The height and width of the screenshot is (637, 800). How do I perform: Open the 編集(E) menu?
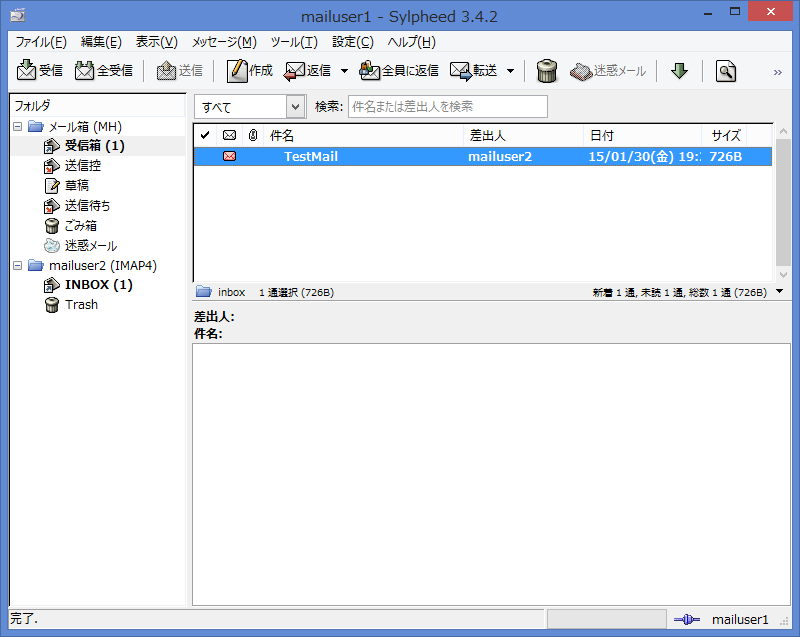[x=101, y=42]
